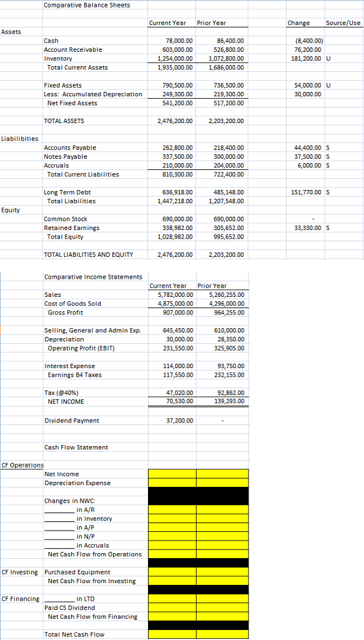Select Total Current Assets 1,935,000.00
364x640 pixels.
(x=176, y=67)
